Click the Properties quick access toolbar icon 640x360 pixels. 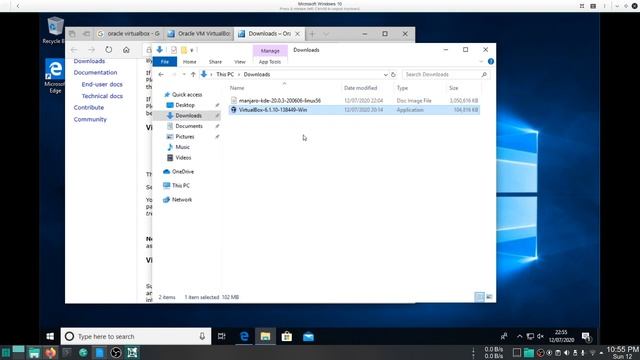[x=173, y=50]
